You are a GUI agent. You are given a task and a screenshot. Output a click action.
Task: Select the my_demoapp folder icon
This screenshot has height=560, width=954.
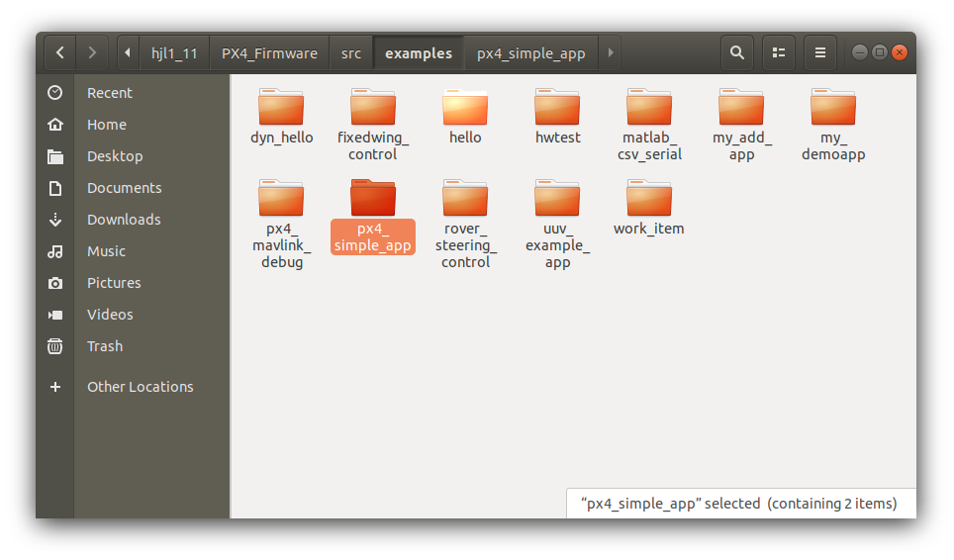(833, 107)
